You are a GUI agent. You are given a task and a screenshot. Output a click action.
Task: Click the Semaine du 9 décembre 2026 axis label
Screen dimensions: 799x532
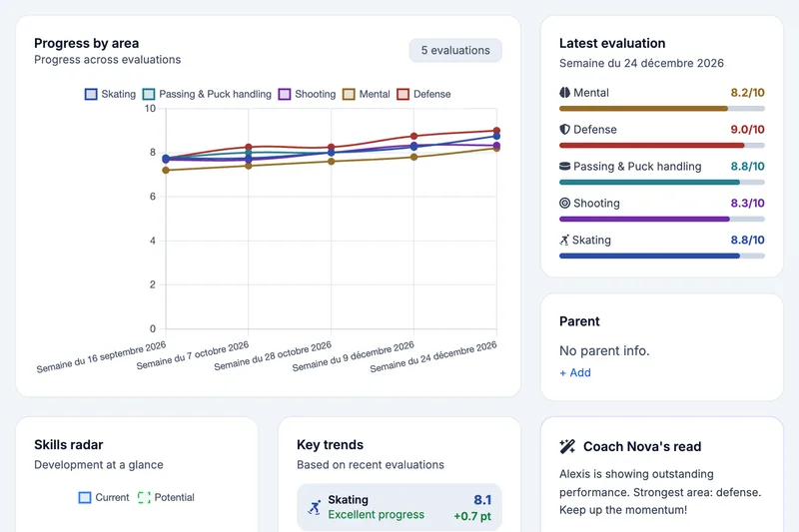pyautogui.click(x=354, y=356)
